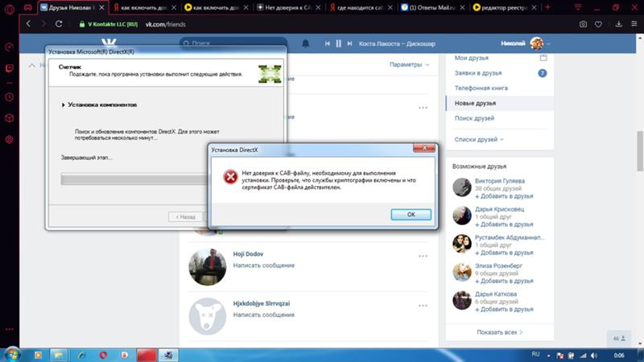Click the VK search field
The width and height of the screenshot is (644, 362).
point(233,42)
